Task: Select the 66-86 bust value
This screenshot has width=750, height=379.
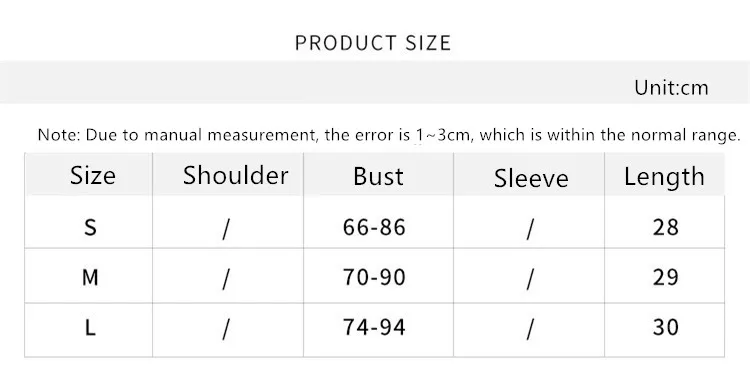Action: pos(374,227)
